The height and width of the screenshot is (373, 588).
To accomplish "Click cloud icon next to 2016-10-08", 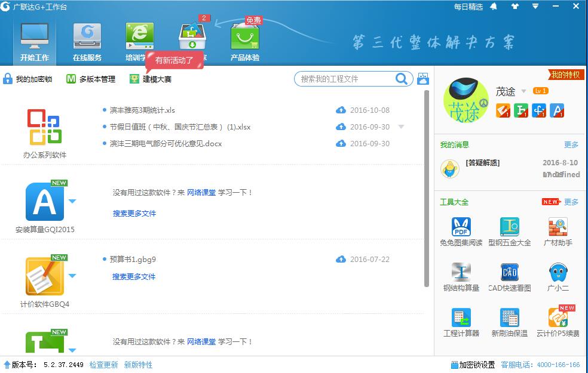I will coord(341,110).
